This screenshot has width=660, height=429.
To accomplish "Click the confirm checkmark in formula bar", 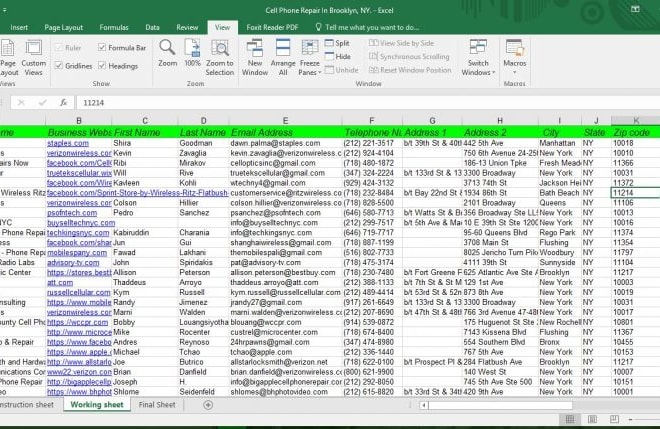I will click(43, 102).
